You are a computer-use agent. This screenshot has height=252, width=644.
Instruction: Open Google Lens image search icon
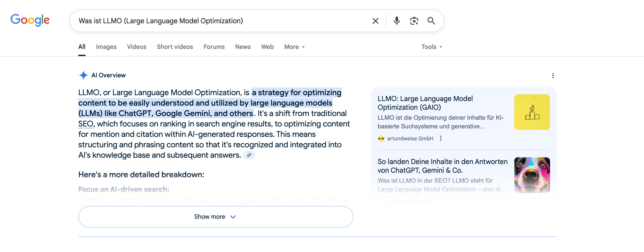[x=414, y=21]
